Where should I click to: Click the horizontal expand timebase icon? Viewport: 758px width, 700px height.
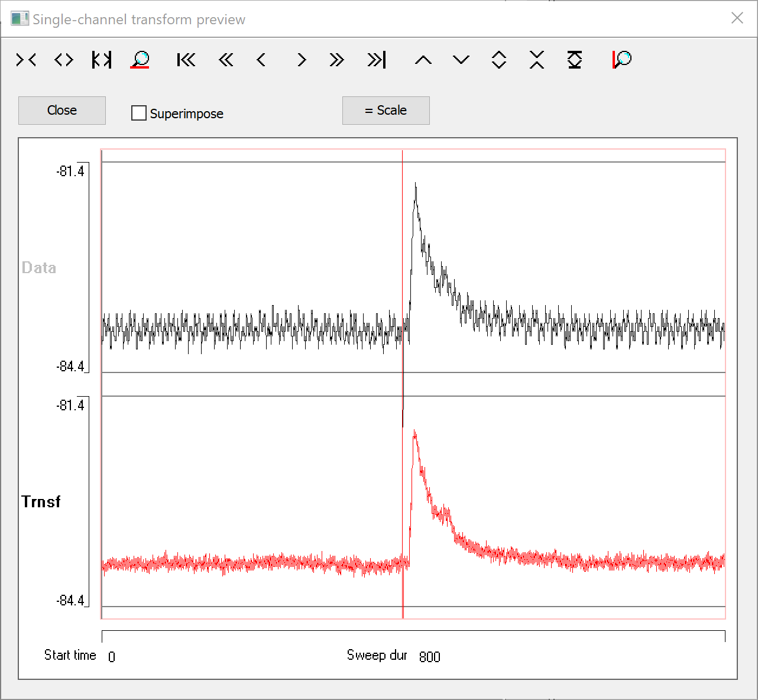[64, 60]
